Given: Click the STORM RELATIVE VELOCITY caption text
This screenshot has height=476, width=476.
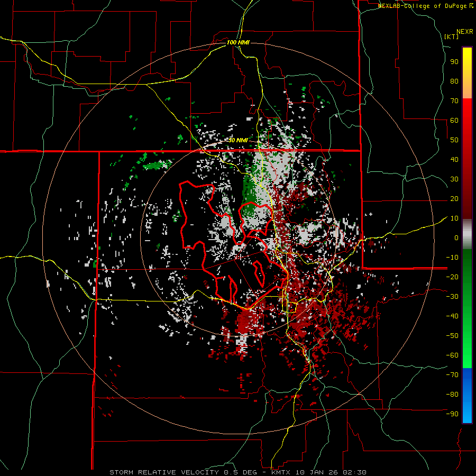Looking at the screenshot, I should tap(164, 472).
